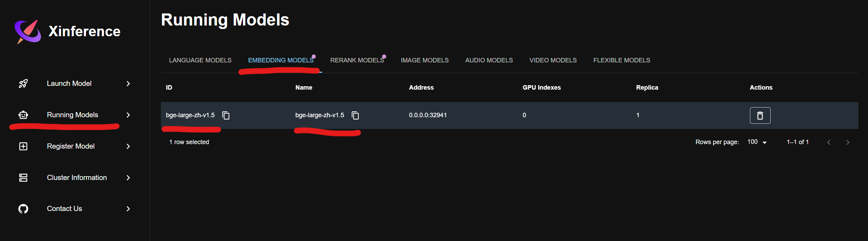Switch to Image Models tab
Screen dimensions: 868x241
pos(425,60)
